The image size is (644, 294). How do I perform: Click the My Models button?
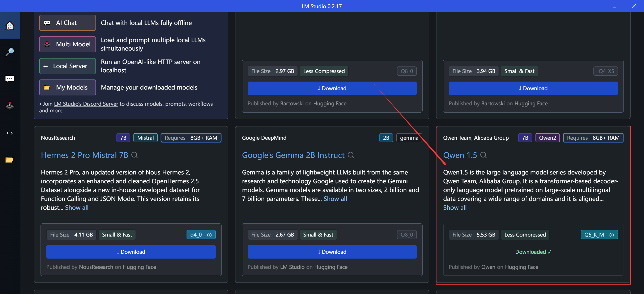(x=67, y=87)
